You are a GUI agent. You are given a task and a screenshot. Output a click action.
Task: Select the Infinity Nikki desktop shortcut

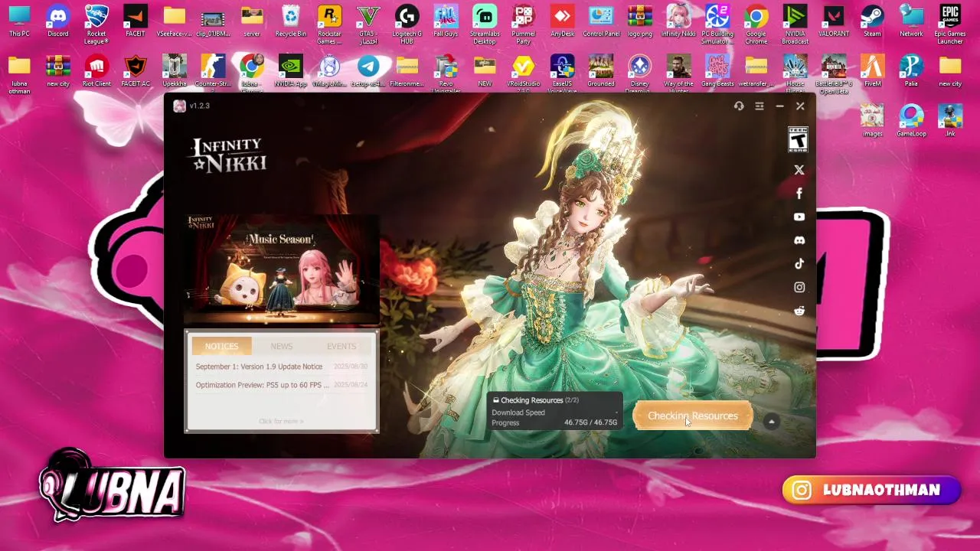click(678, 21)
